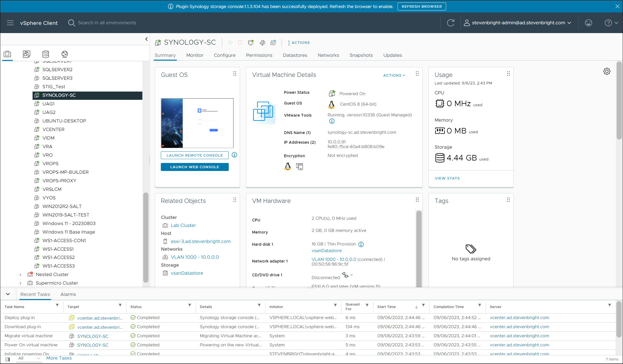The height and width of the screenshot is (364, 623).
Task: Switch to the Storage inventory view icon
Action: [46, 54]
